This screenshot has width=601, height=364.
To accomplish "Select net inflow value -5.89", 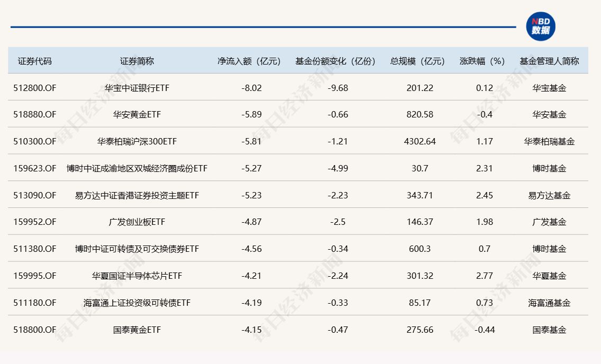I will click(x=251, y=115).
